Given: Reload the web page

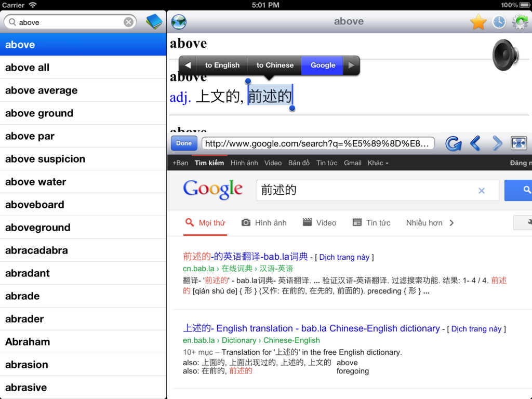Looking at the screenshot, I should pos(453,143).
